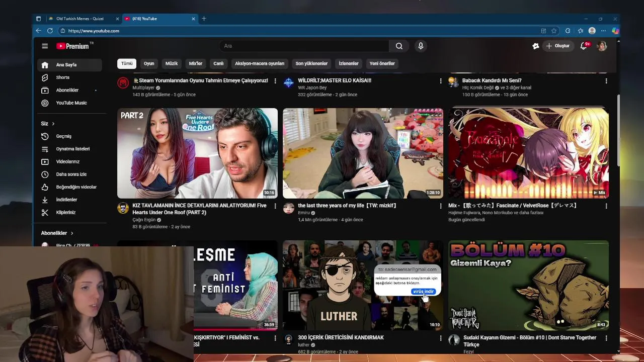
Task: Open Abonelikler in the sidebar
Action: [69, 90]
